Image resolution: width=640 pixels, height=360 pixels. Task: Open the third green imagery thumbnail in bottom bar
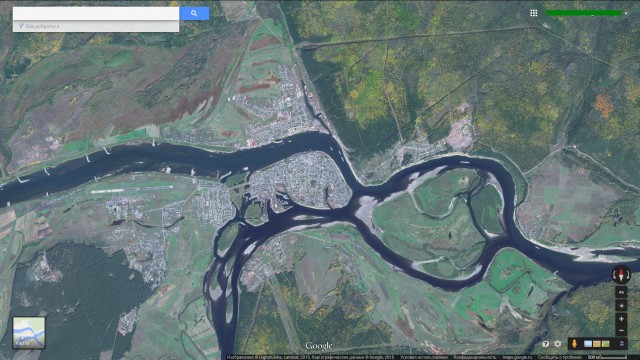click(x=606, y=344)
